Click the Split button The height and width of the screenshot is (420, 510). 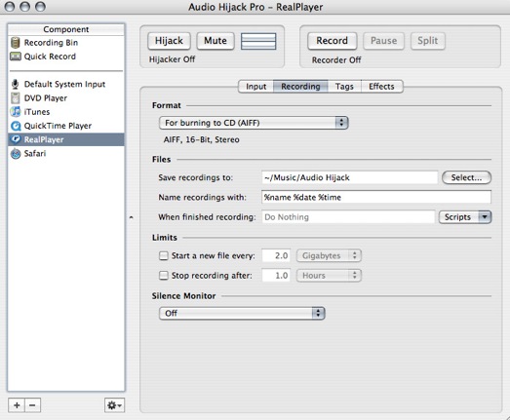(428, 41)
